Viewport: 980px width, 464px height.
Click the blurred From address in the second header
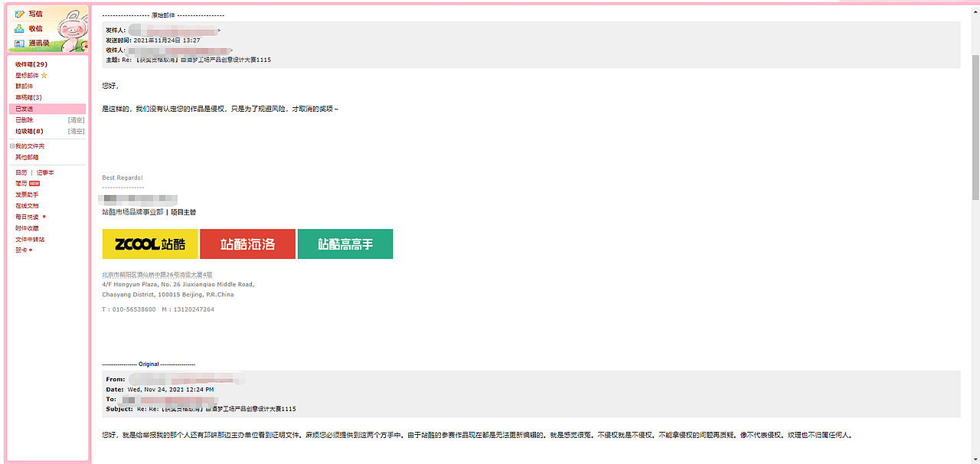click(187, 379)
